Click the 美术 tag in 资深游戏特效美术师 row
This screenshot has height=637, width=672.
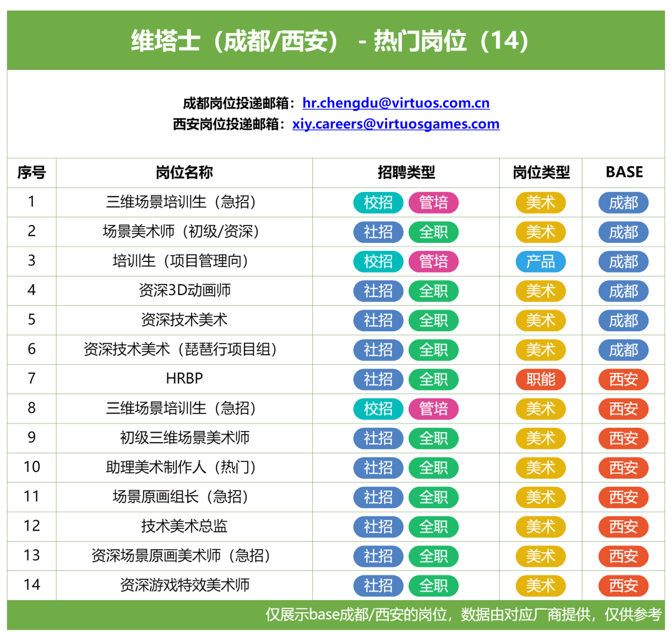pos(541,586)
